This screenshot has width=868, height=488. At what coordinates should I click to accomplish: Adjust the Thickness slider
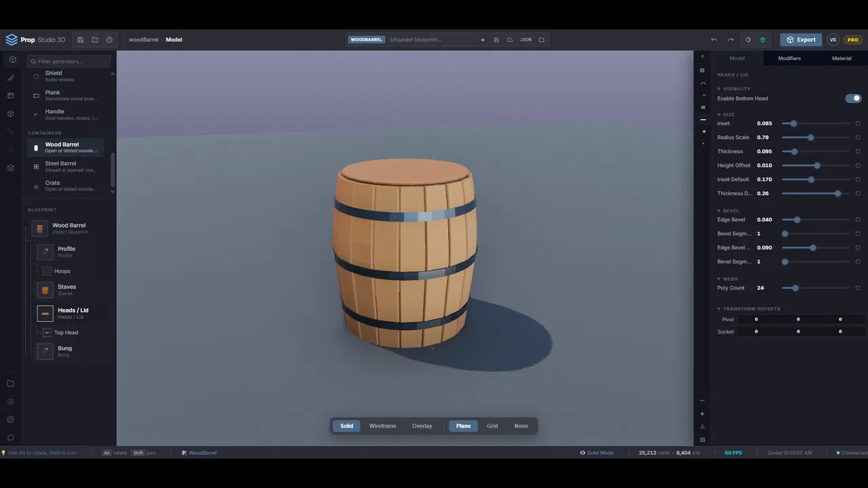(816, 152)
